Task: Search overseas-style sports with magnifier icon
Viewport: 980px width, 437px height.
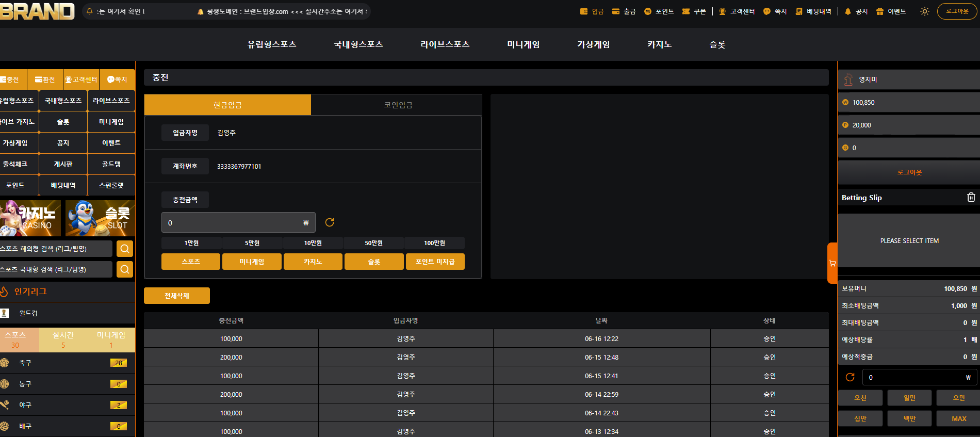Action: pyautogui.click(x=125, y=249)
